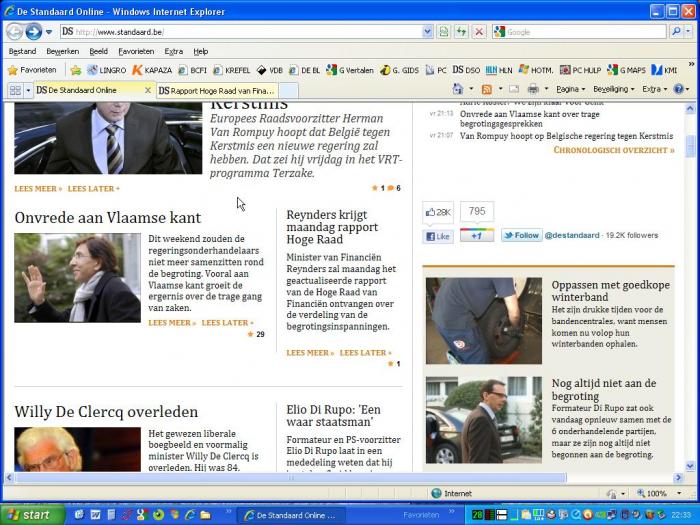Click the Windows start button

[33, 515]
